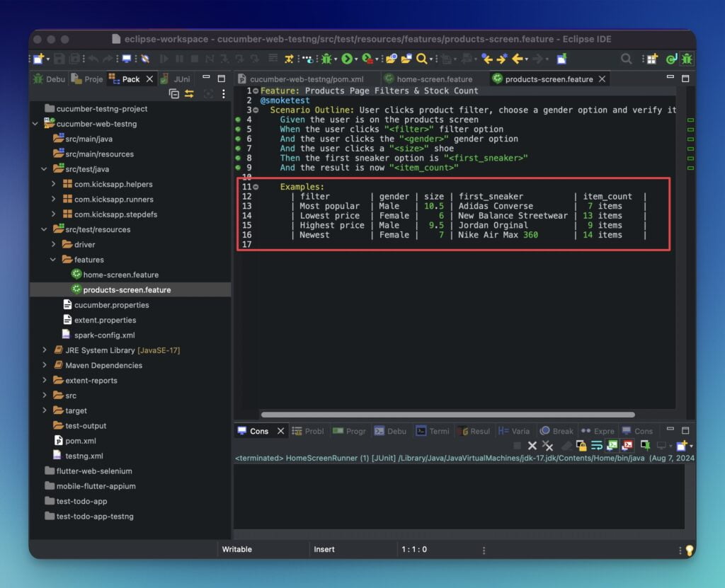The width and height of the screenshot is (725, 588).
Task: Switch to the Debug perspective icon
Action: 687,59
